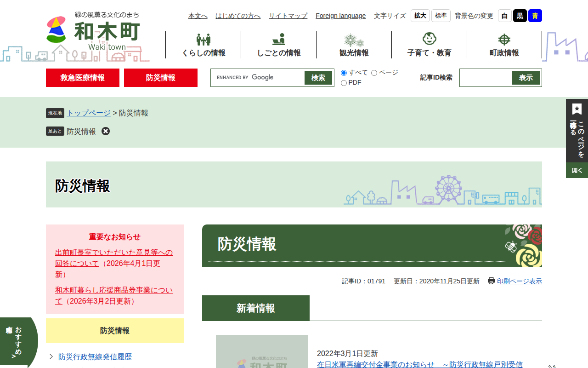Set background color to 青

(x=534, y=15)
